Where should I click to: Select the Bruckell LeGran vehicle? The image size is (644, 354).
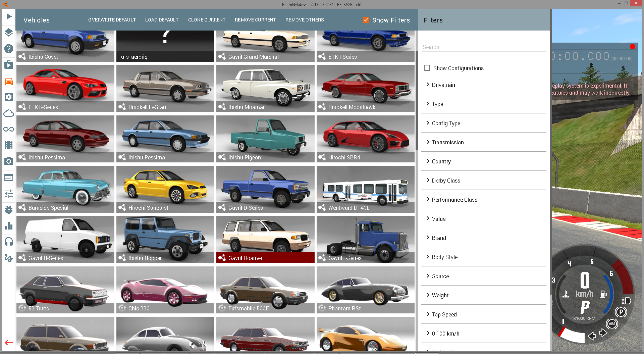(165, 89)
